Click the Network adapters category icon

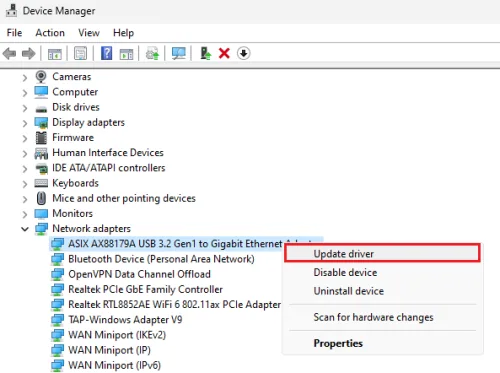pos(41,229)
